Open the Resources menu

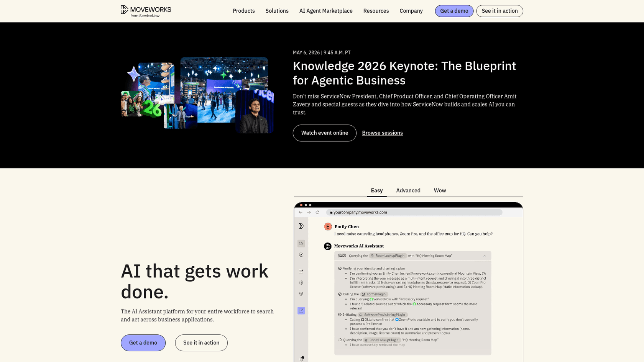[x=376, y=11]
